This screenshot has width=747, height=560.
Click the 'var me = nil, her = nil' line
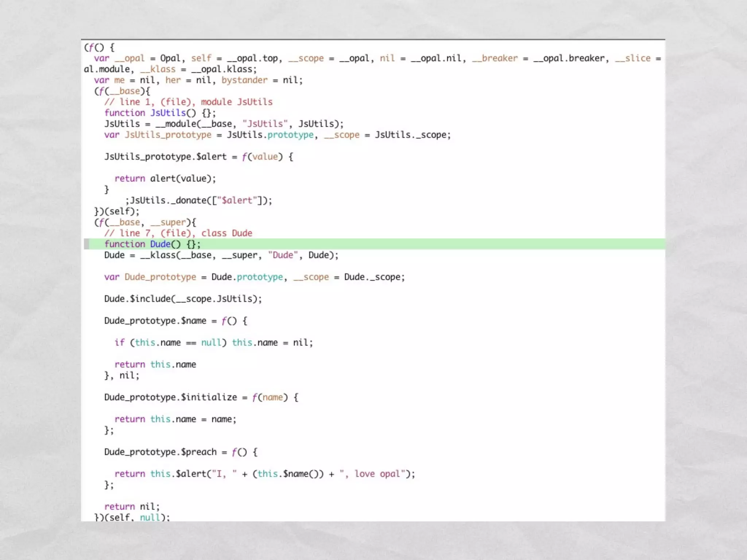[x=198, y=80]
